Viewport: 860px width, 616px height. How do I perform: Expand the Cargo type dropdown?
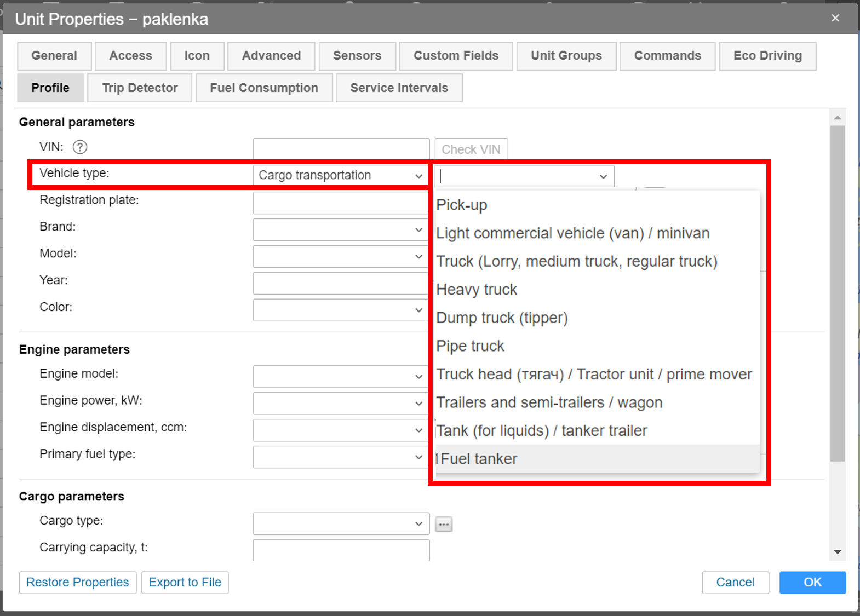tap(340, 523)
